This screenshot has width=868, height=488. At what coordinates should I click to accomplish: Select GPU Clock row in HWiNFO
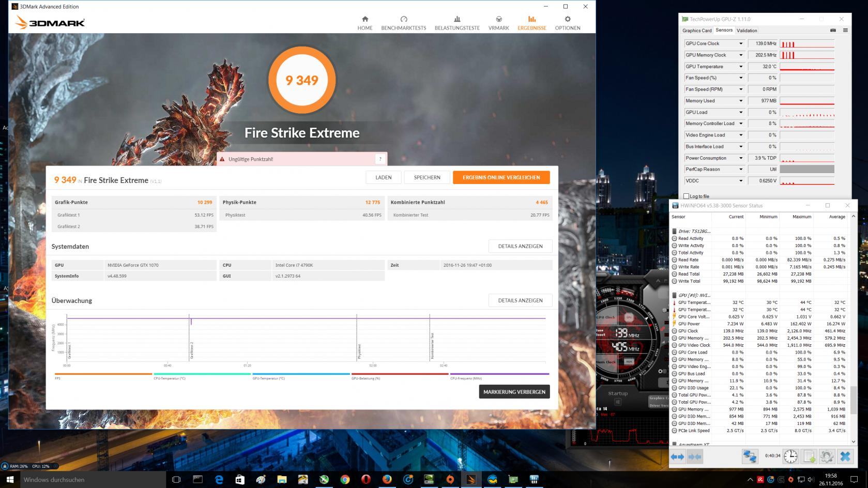pyautogui.click(x=759, y=331)
